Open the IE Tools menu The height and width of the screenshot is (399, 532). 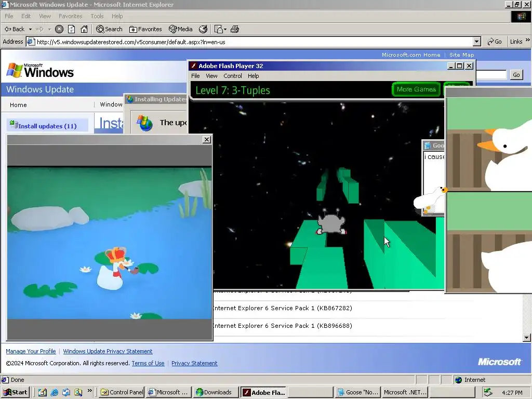pyautogui.click(x=97, y=16)
